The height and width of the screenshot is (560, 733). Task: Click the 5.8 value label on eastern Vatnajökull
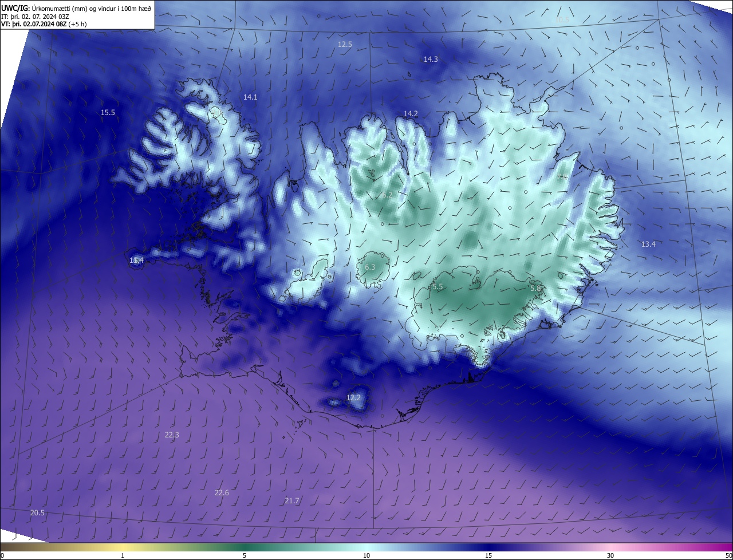(x=535, y=289)
